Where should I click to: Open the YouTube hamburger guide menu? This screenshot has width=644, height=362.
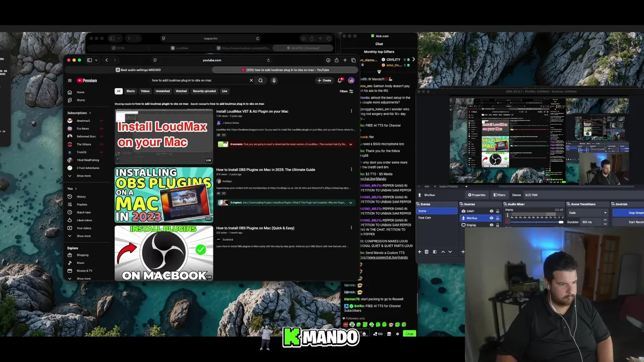click(70, 80)
